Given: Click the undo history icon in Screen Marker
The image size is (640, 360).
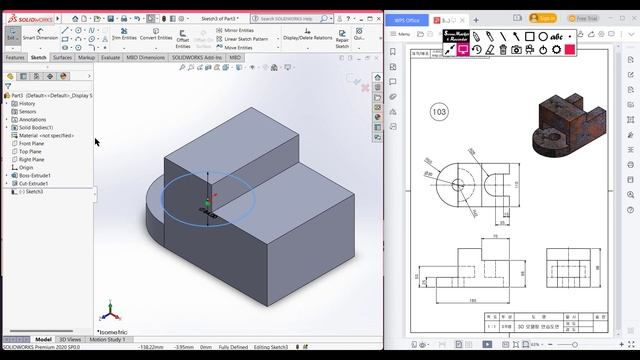Looking at the screenshot, I should tap(476, 50).
